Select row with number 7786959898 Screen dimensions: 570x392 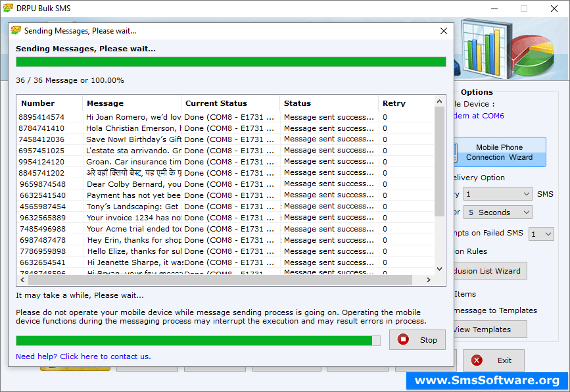click(x=226, y=251)
